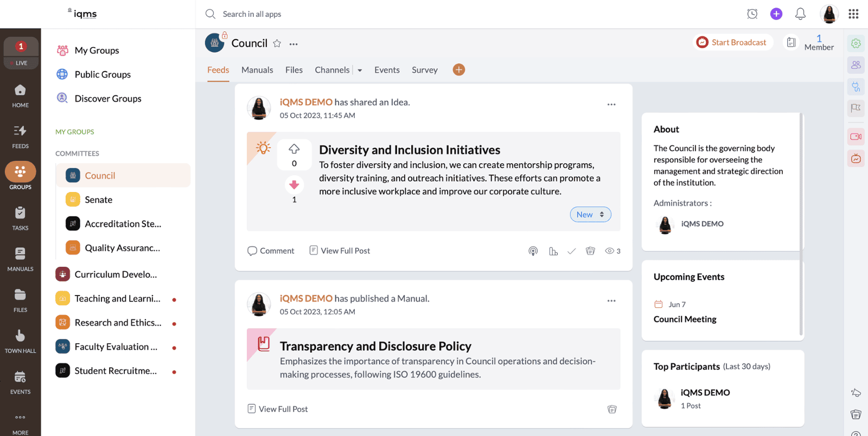
Task: Open the apps grid launcher
Action: click(x=853, y=14)
